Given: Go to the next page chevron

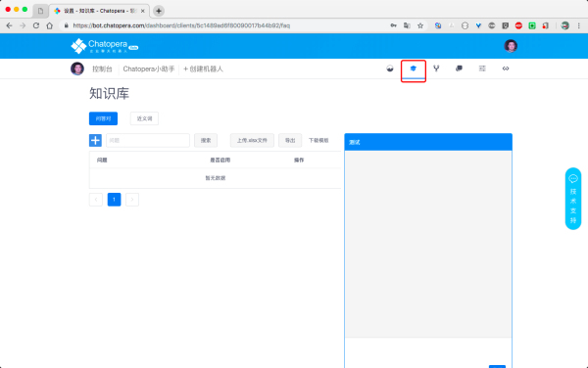Looking at the screenshot, I should 132,200.
